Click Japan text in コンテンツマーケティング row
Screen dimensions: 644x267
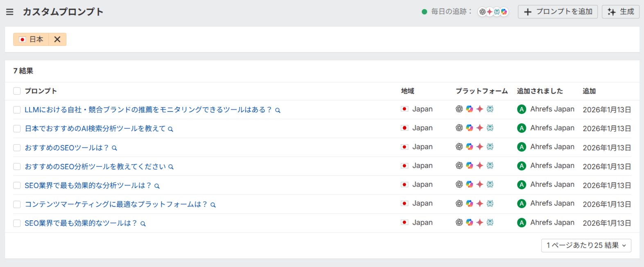coord(423,204)
